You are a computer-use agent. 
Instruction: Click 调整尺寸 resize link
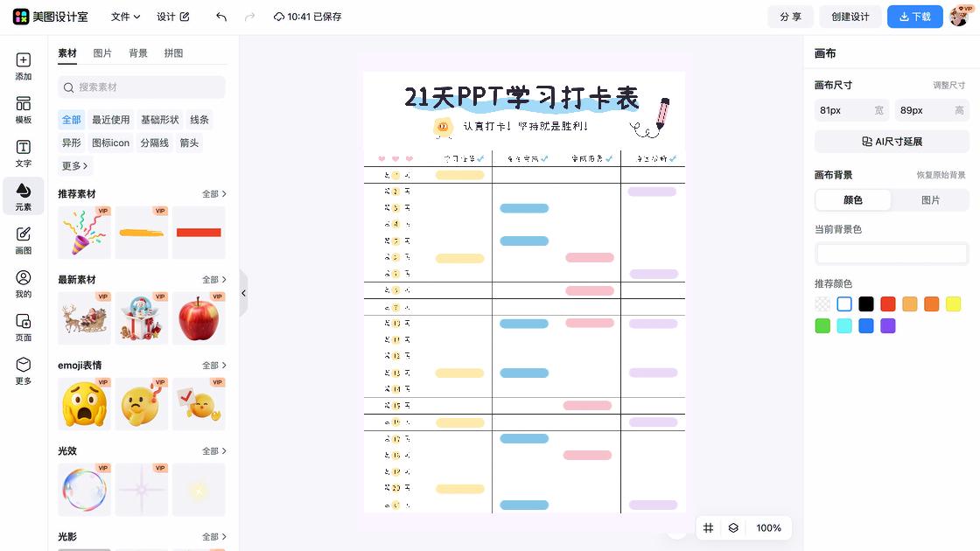(x=948, y=86)
